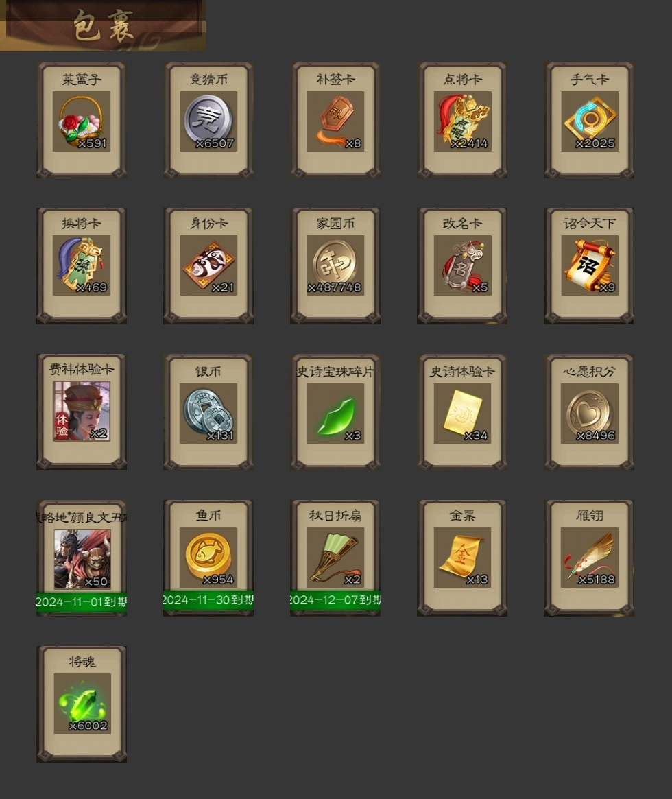Select the 点将卡 item
Screen dimensions: 672x799
(x=462, y=121)
